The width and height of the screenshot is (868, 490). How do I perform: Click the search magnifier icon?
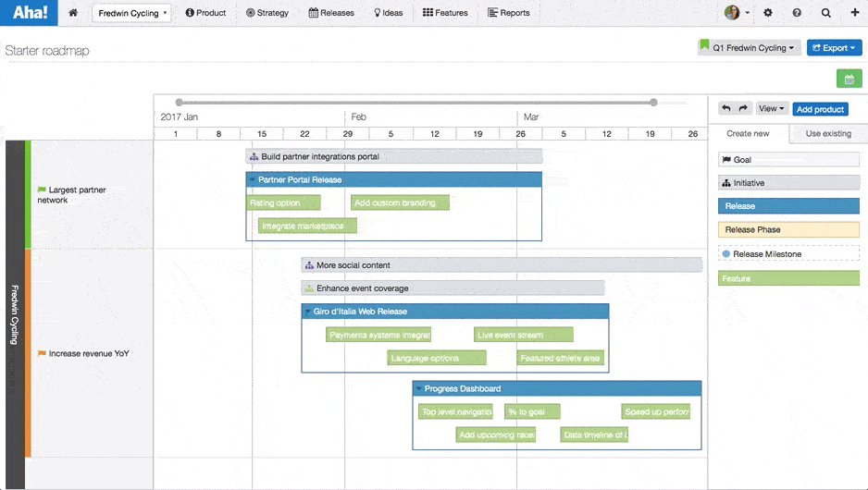(826, 13)
